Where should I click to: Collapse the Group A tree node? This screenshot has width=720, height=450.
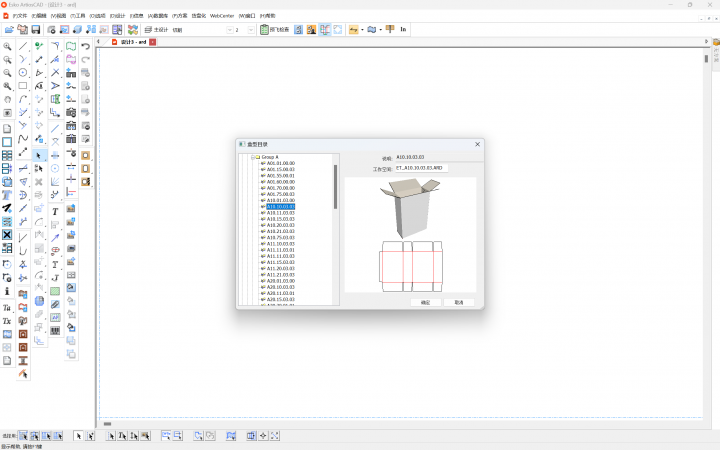click(x=254, y=157)
